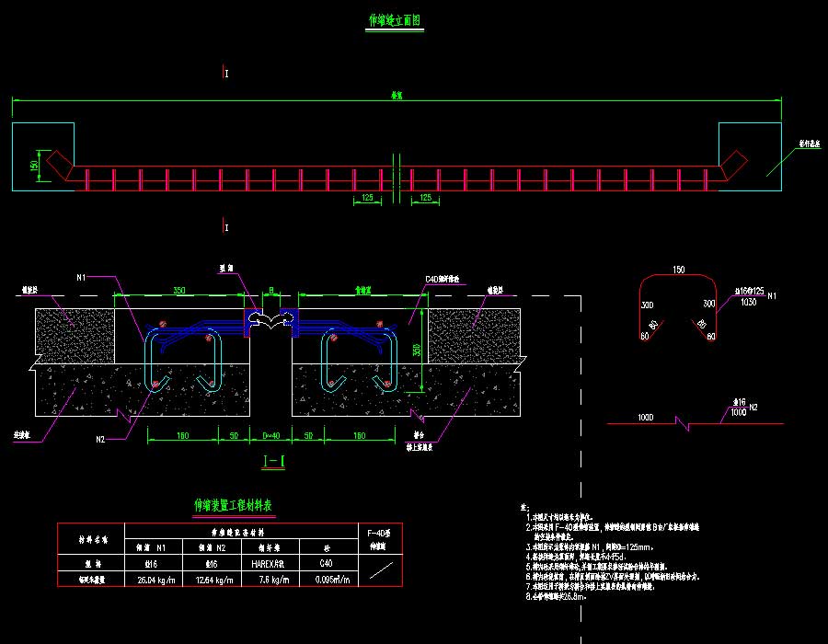Screen dimensions: 828x644
Task: Select the material table title in green
Action: 232,506
